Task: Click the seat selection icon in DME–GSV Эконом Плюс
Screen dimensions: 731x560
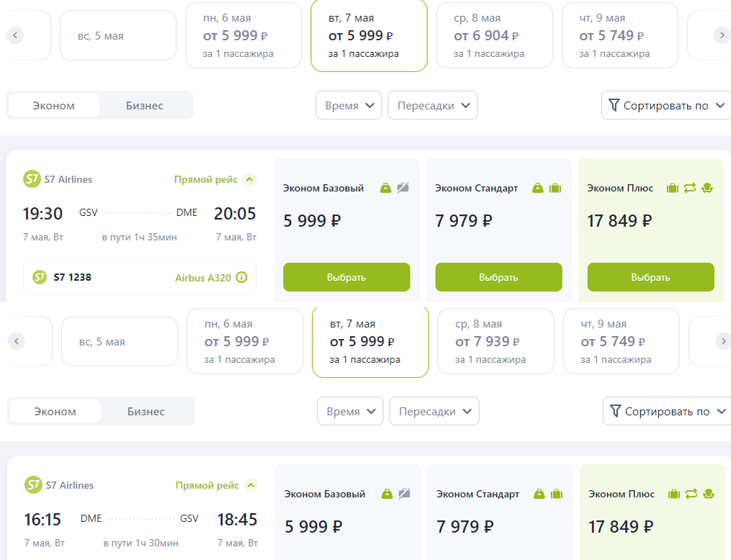Action: click(709, 493)
